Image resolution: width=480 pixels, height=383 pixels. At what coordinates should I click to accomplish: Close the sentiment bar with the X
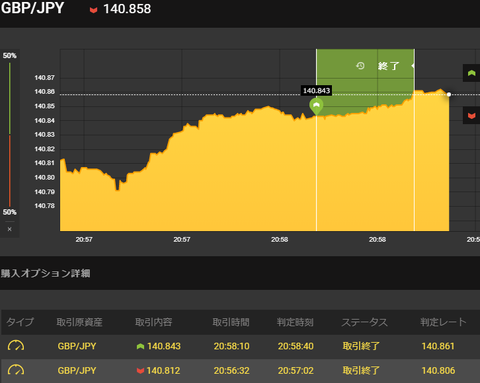pos(10,229)
